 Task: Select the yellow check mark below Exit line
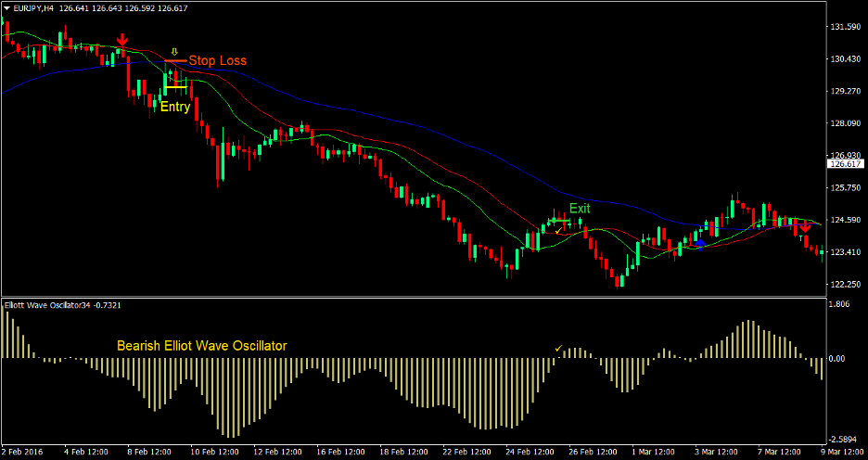pos(559,229)
